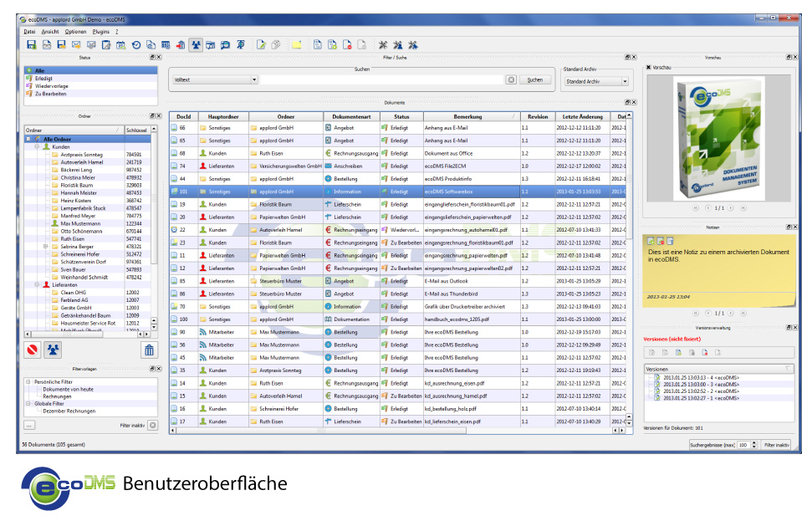Click the delete note icon on yellow note
Image resolution: width=812 pixels, height=521 pixels.
click(661, 242)
